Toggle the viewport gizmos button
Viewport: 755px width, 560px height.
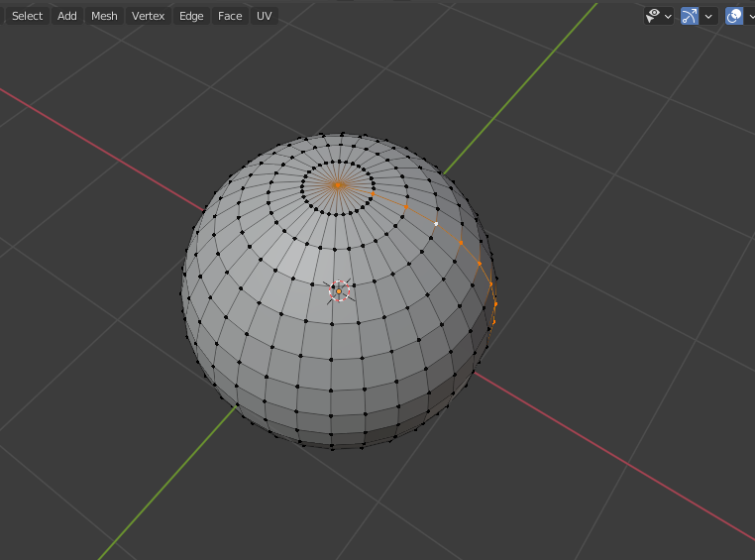point(690,16)
